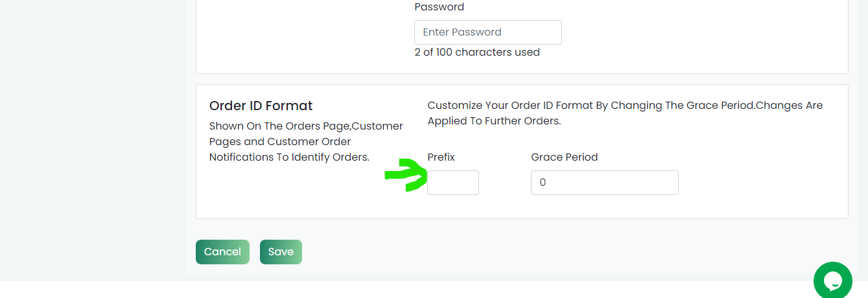Click the Cancel button
Screen dimensions: 868x298
click(x=222, y=252)
